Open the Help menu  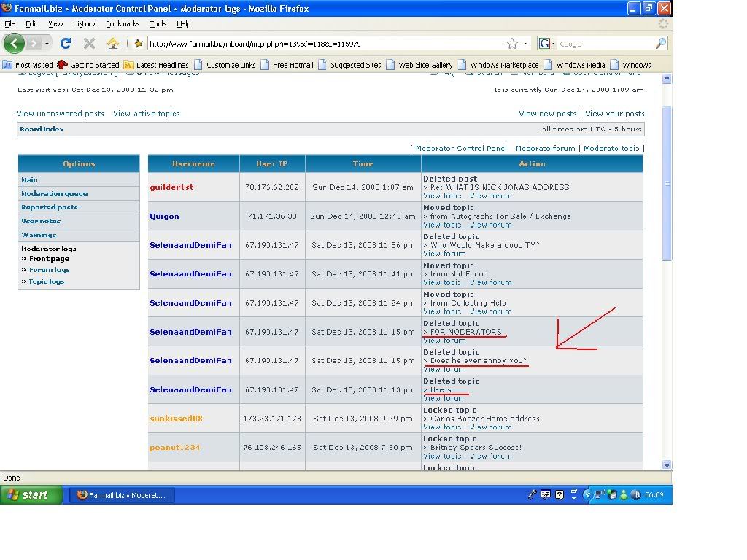(x=183, y=24)
